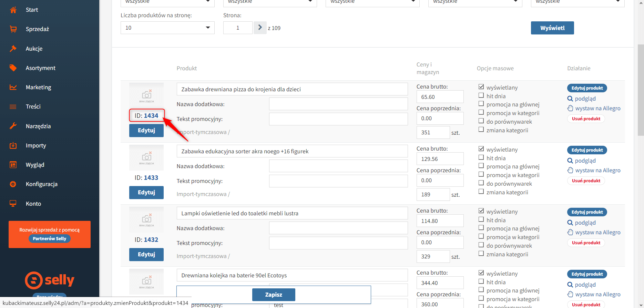Click the page vertical scrollbar
This screenshot has height=308, width=644.
click(x=641, y=90)
